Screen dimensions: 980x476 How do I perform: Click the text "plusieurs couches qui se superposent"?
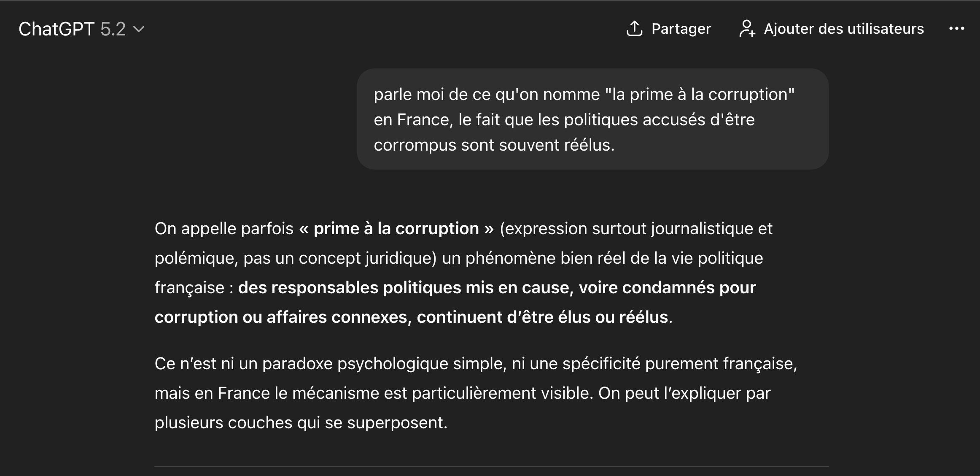[x=301, y=422]
